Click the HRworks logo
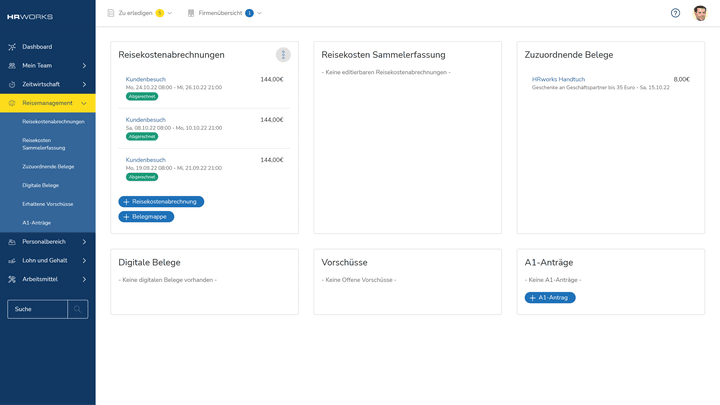 30,17
